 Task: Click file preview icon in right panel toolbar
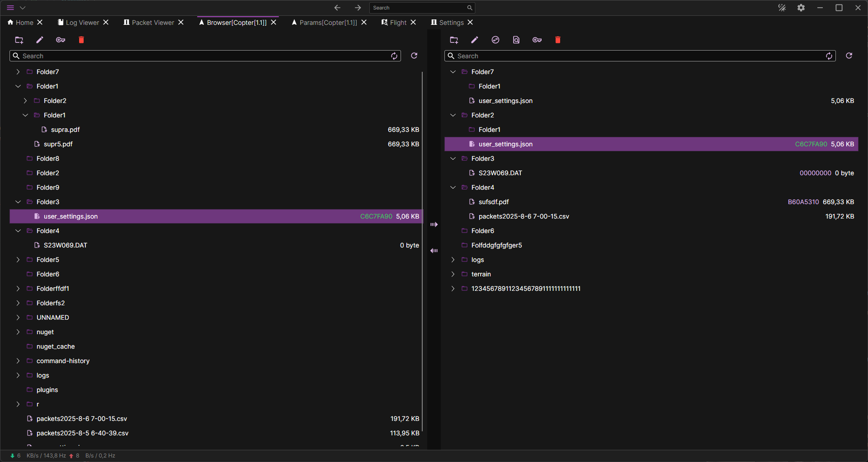pos(516,40)
